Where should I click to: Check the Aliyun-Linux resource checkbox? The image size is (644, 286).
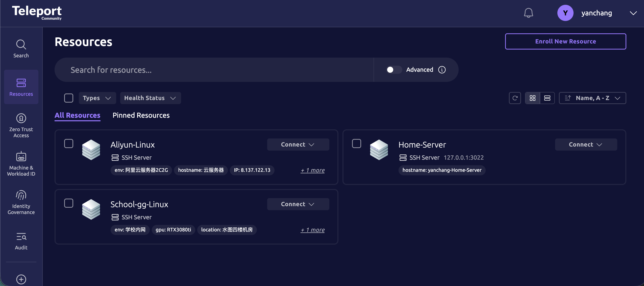69,144
